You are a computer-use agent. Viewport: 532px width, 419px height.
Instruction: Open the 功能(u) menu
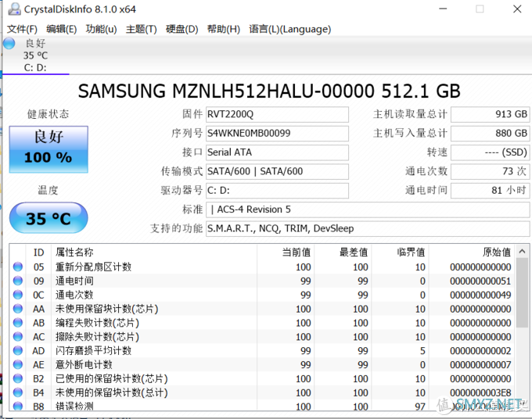coord(102,29)
